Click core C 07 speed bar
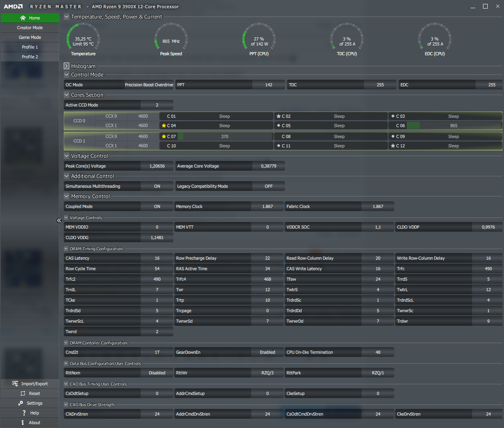This screenshot has height=428, width=504. click(x=225, y=136)
